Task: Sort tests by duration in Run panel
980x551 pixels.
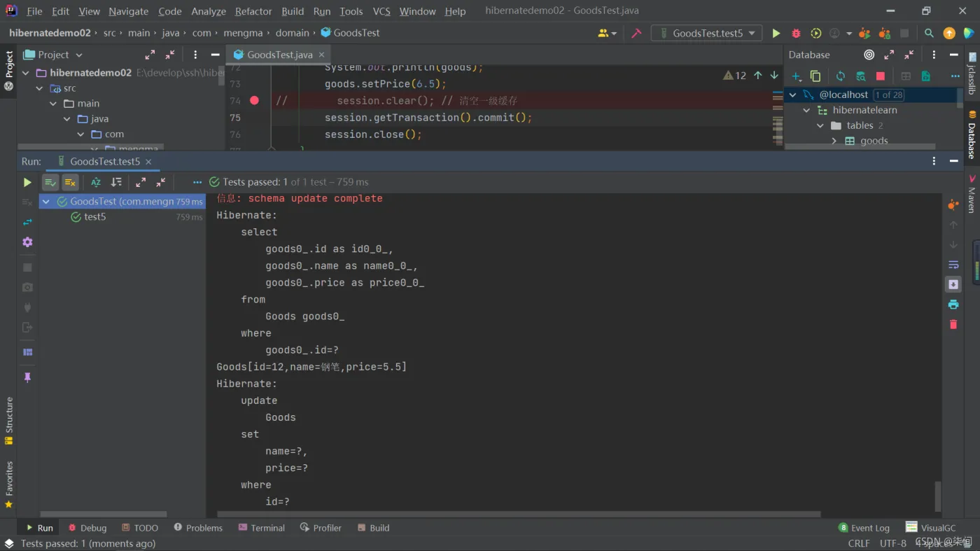Action: [116, 182]
